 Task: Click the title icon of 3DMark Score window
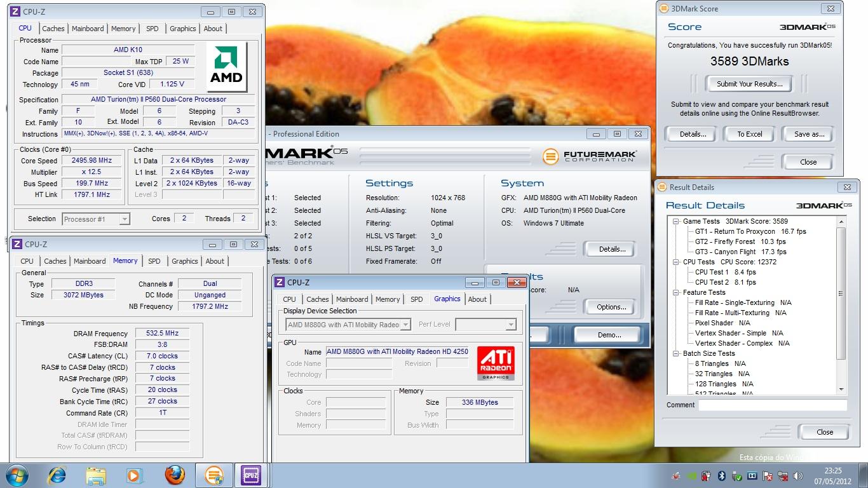pos(664,9)
